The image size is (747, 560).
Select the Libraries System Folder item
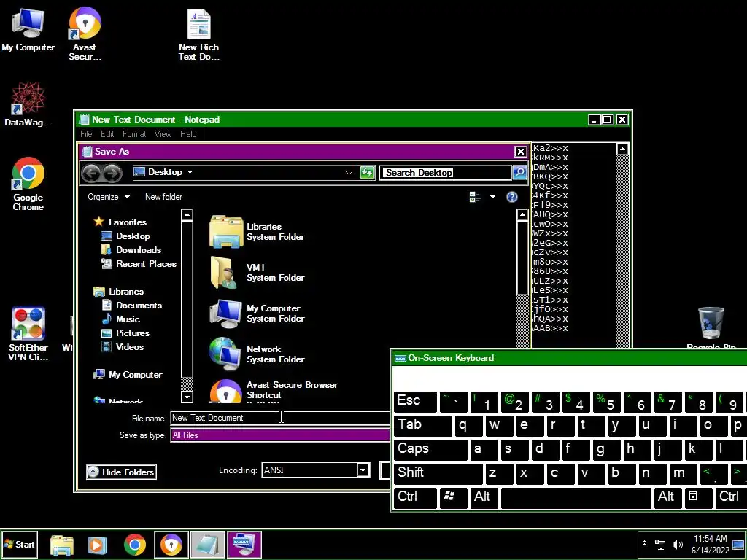(258, 232)
